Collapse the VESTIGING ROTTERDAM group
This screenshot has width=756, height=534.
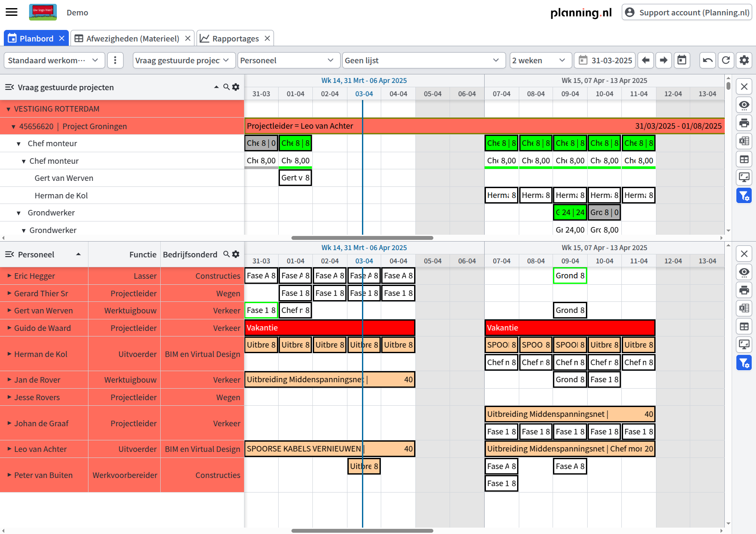point(8,109)
